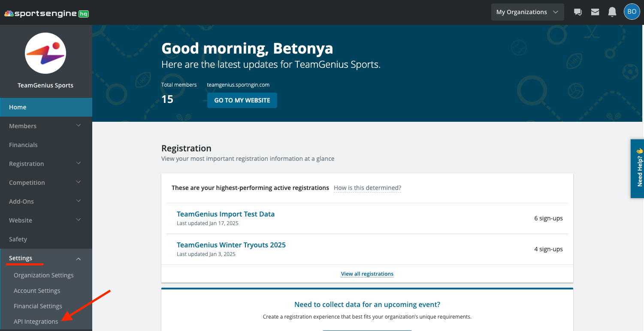
Task: Click the '6 sign-ups' count
Action: [x=548, y=218]
